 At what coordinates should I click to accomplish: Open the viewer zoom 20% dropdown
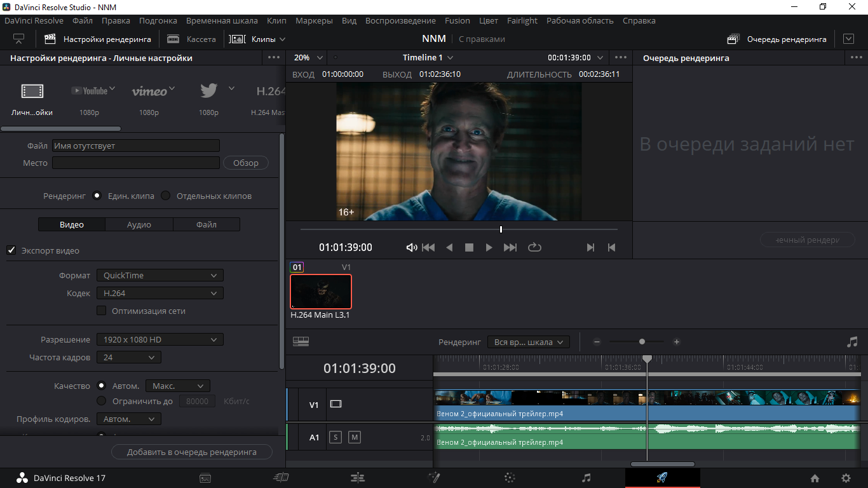(309, 57)
